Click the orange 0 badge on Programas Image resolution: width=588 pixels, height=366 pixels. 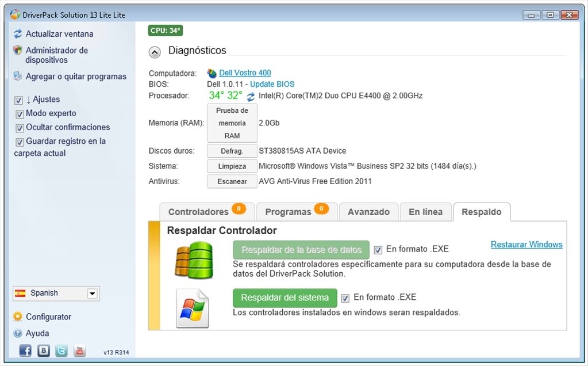coord(321,208)
